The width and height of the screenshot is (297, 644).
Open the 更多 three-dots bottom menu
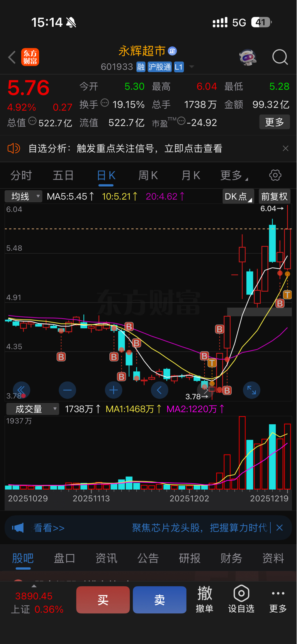[x=278, y=599]
